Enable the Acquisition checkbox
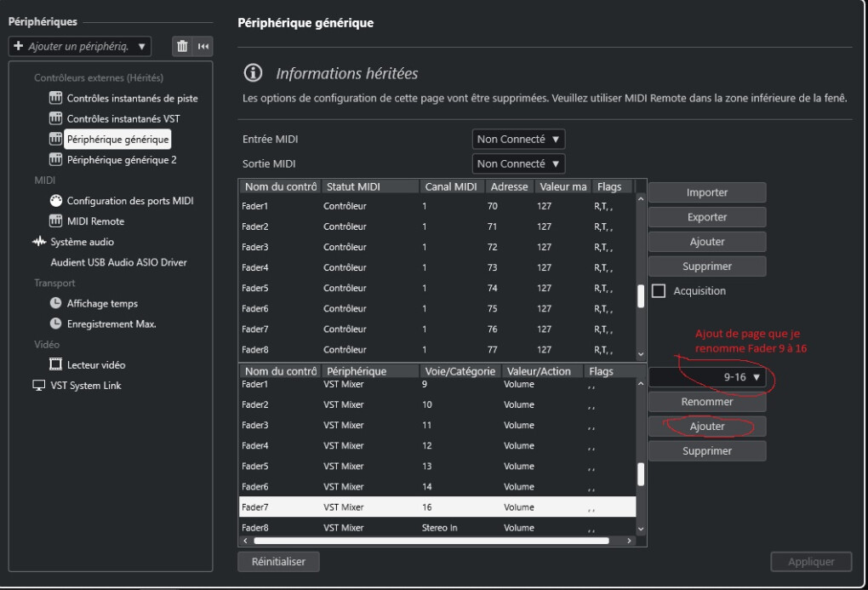 pos(659,291)
